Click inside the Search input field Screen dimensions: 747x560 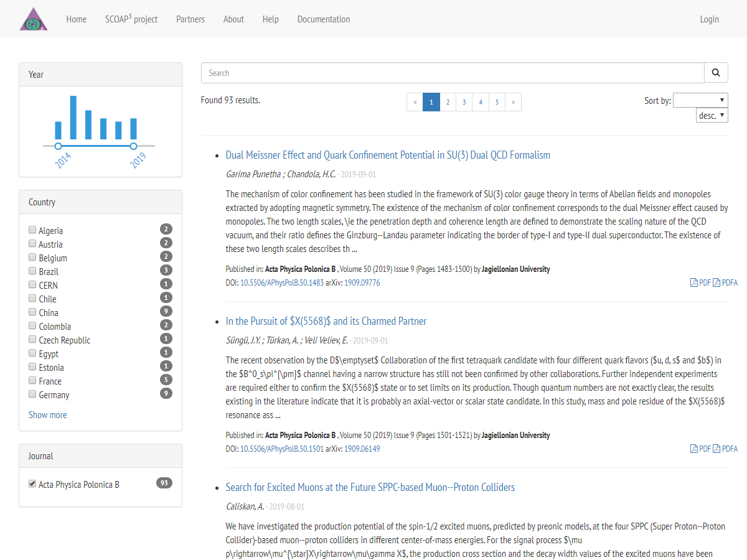(452, 73)
